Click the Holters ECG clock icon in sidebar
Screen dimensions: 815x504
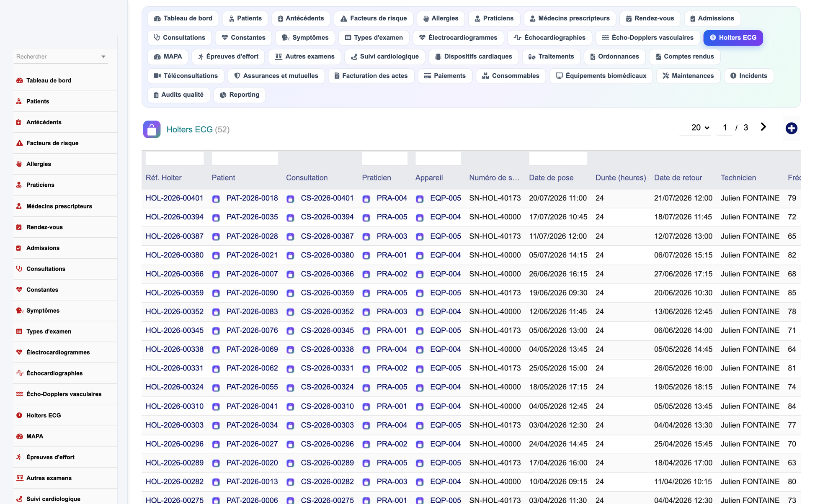click(x=19, y=415)
